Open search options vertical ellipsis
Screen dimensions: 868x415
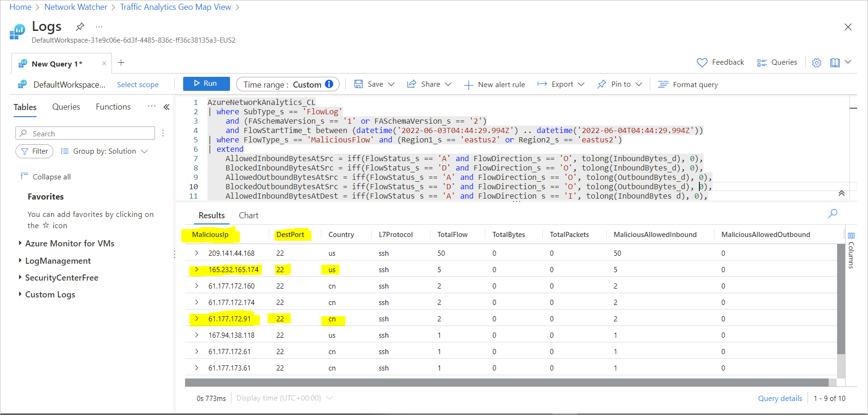(163, 133)
